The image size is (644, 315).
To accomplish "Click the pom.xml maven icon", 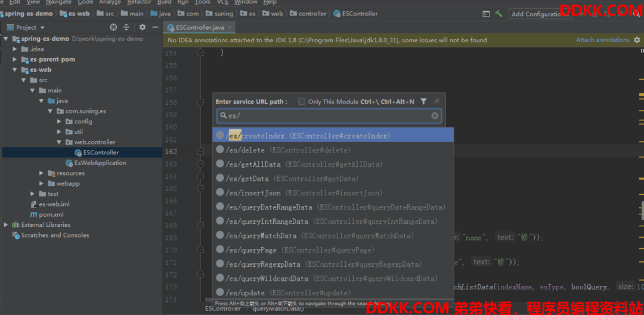I will click(33, 214).
